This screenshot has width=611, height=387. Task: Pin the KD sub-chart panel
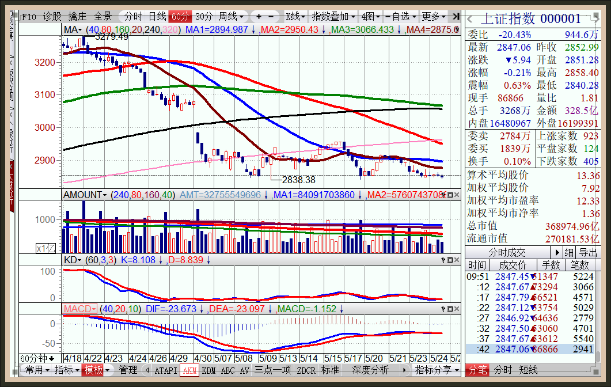pyautogui.click(x=443, y=260)
